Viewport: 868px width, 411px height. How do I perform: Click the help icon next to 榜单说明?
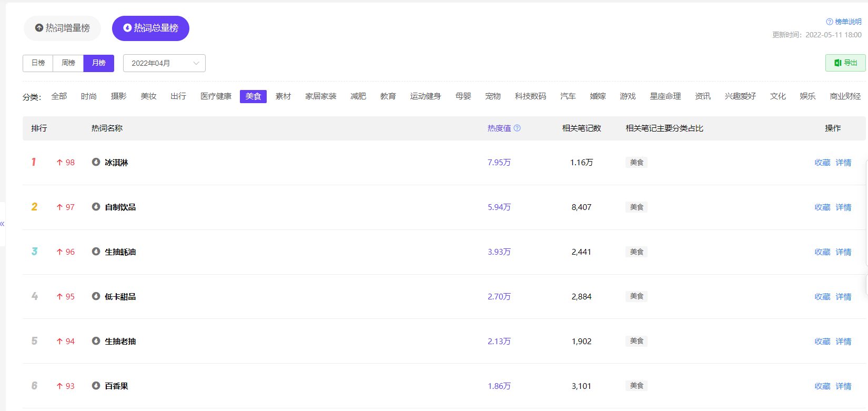(830, 22)
